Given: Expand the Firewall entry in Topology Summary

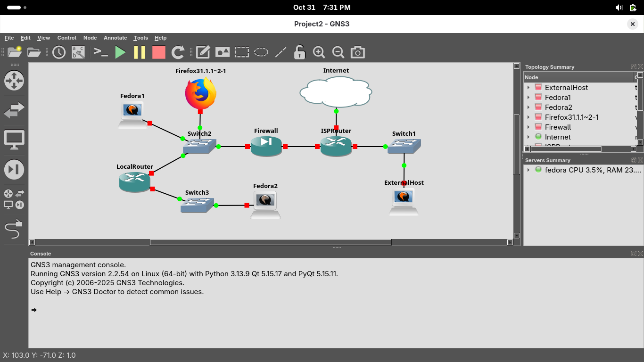Looking at the screenshot, I should coord(528,127).
